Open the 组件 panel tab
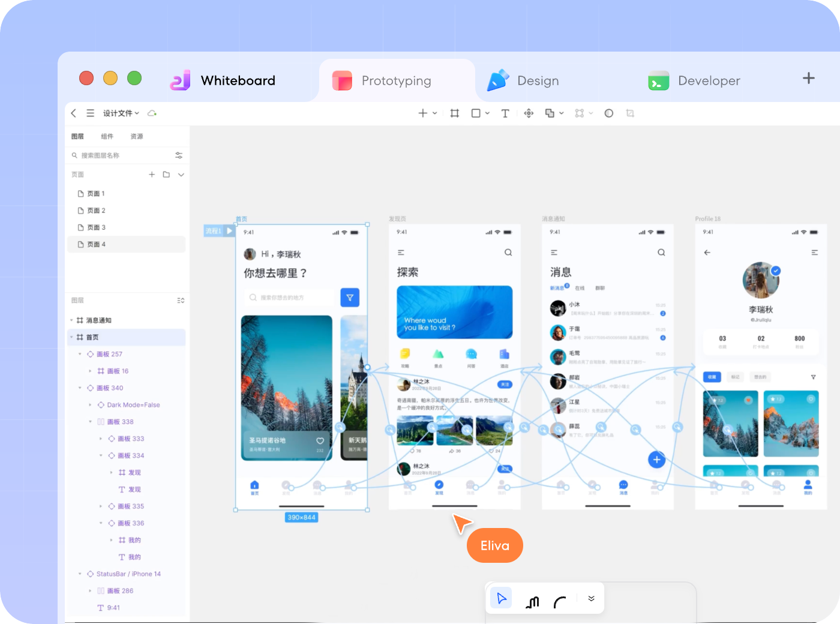This screenshot has width=840, height=624. tap(107, 136)
